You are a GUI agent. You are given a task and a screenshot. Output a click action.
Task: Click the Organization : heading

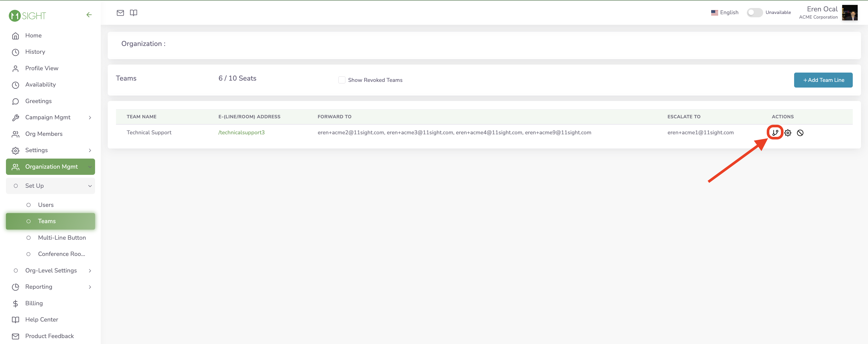pyautogui.click(x=143, y=44)
